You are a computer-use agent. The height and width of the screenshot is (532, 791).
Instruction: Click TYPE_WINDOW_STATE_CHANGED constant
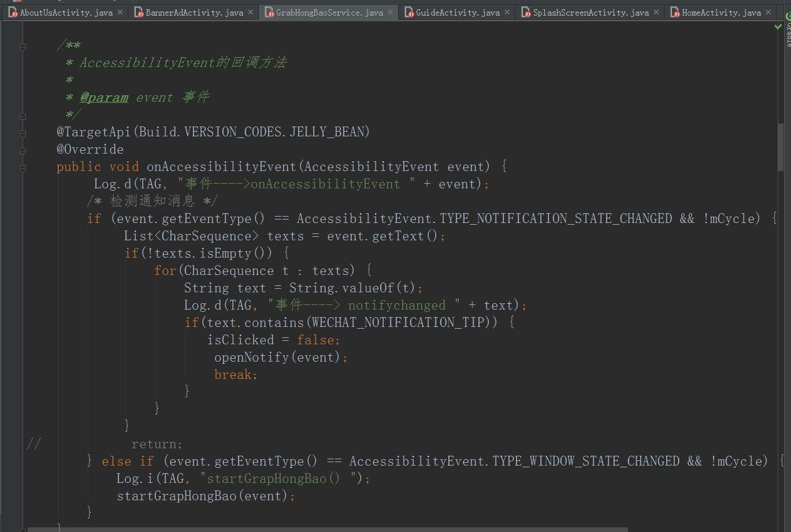point(586,462)
